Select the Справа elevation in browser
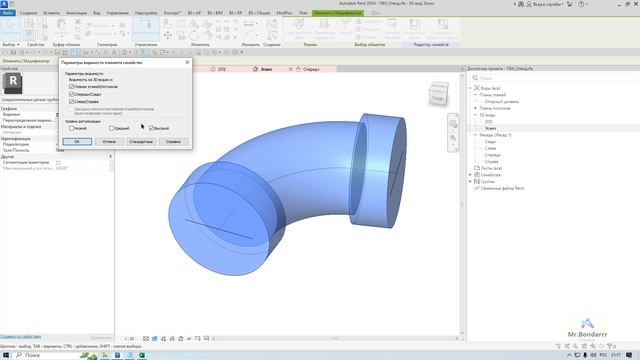The height and width of the screenshot is (360, 640). [492, 162]
